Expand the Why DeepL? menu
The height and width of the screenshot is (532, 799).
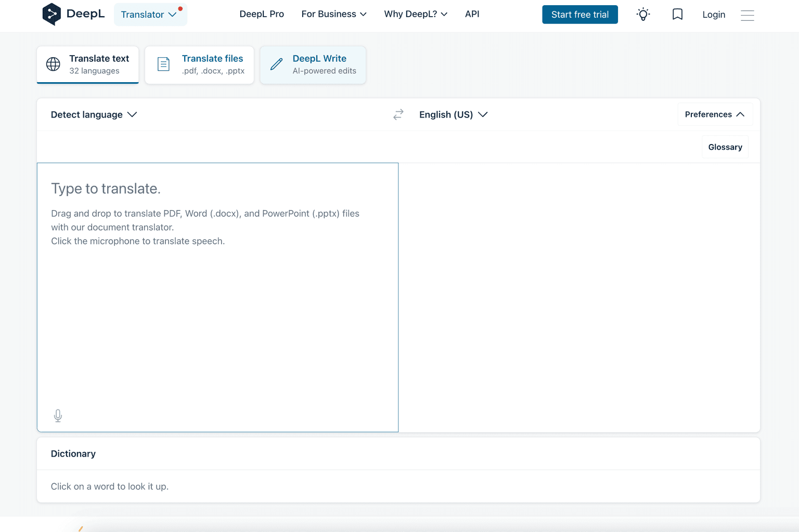click(x=416, y=14)
